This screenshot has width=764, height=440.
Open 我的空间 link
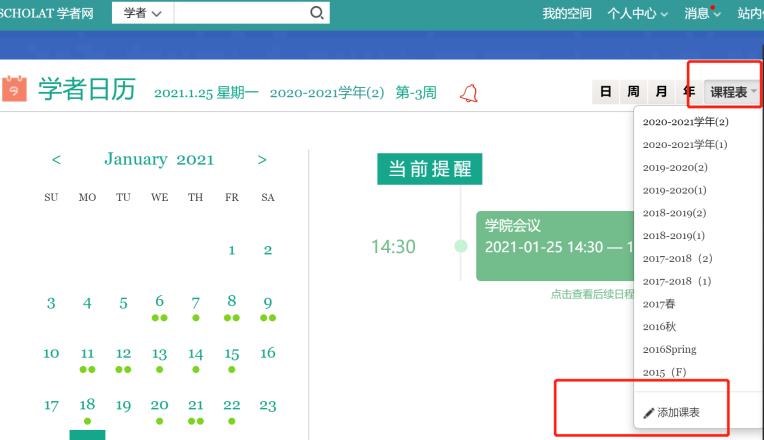pos(567,13)
